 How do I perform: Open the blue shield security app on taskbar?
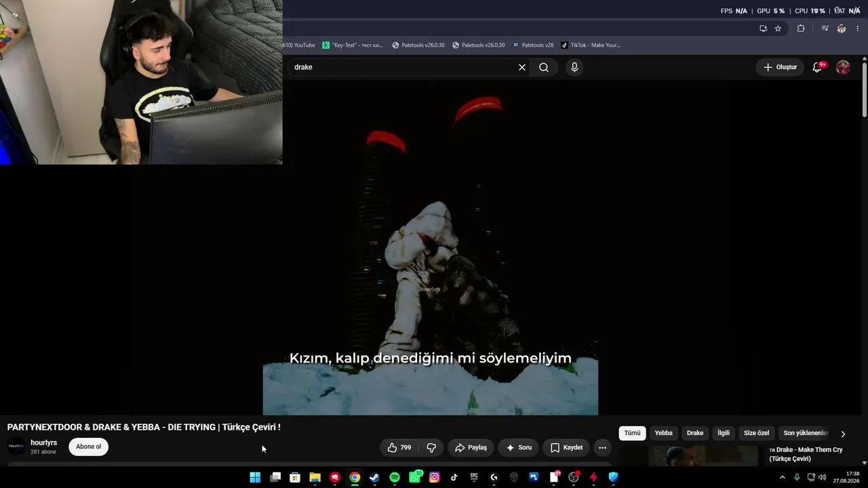tap(614, 477)
